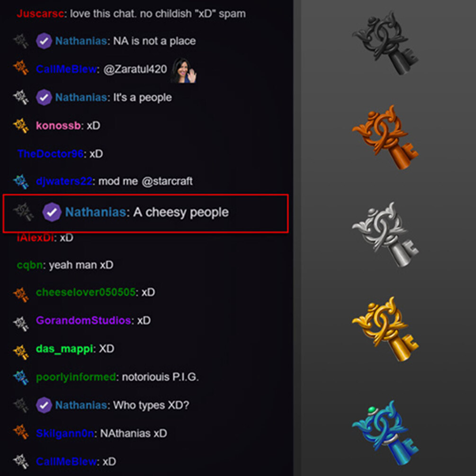Click blue key badge next to djwaters22

point(21,181)
